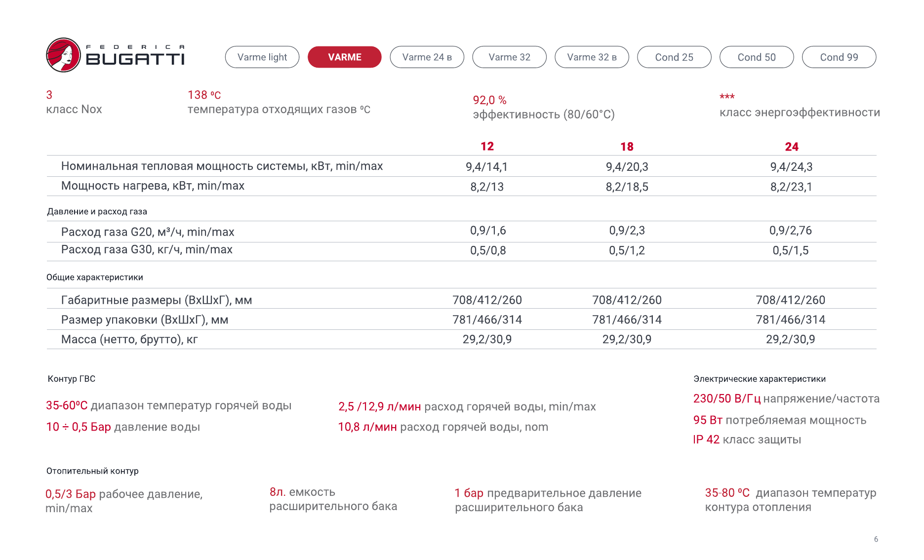Switch to the Cond 25 tab
This screenshot has width=924, height=560.
tap(674, 57)
